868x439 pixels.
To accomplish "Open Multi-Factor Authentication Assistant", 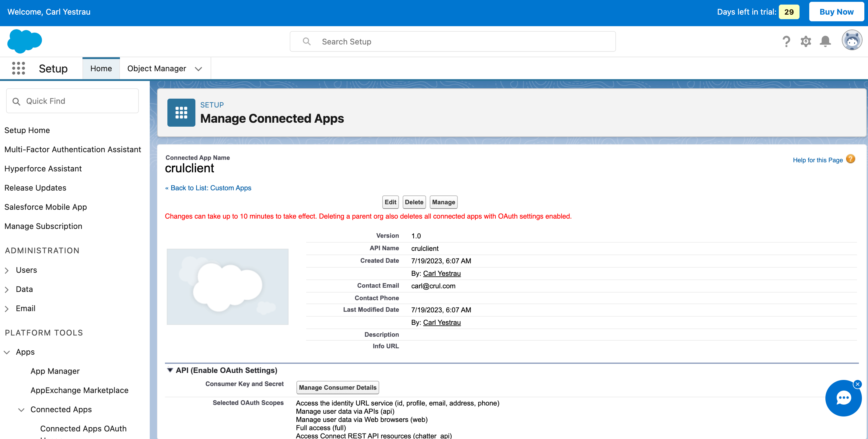I will (73, 149).
